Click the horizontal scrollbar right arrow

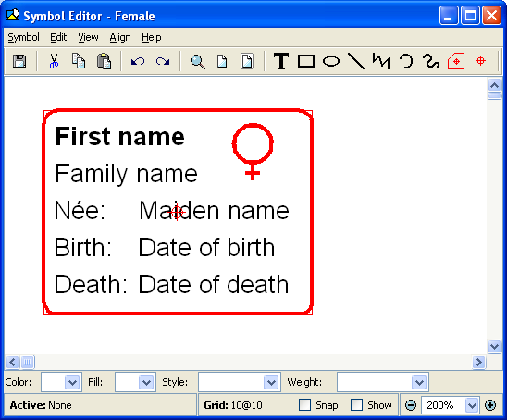(x=479, y=362)
